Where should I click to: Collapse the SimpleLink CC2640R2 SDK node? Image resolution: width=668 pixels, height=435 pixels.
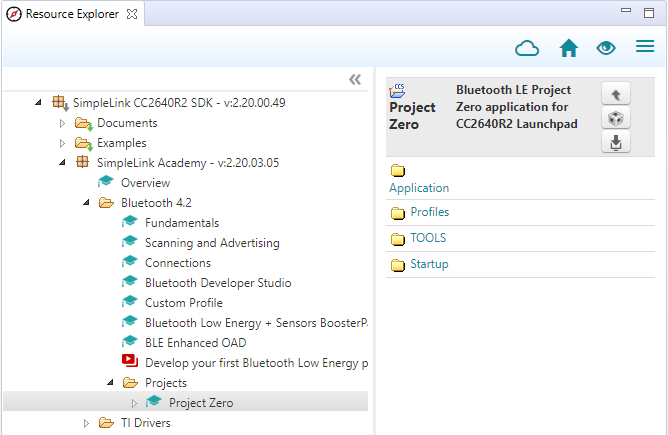[38, 103]
